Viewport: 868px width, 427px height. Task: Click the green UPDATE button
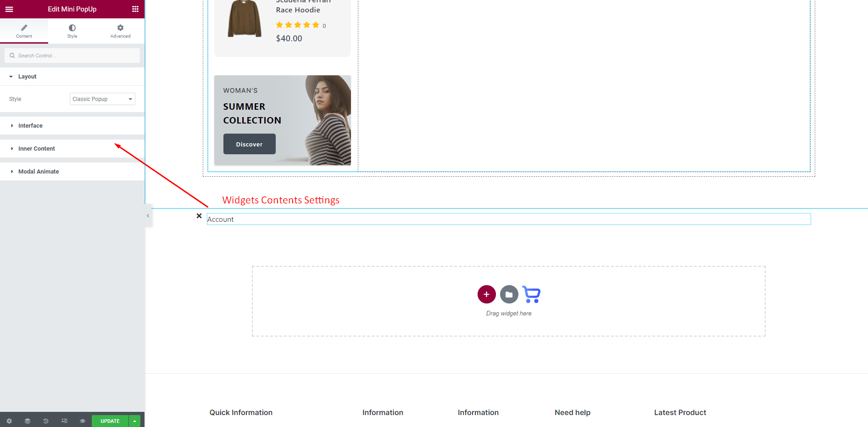110,421
